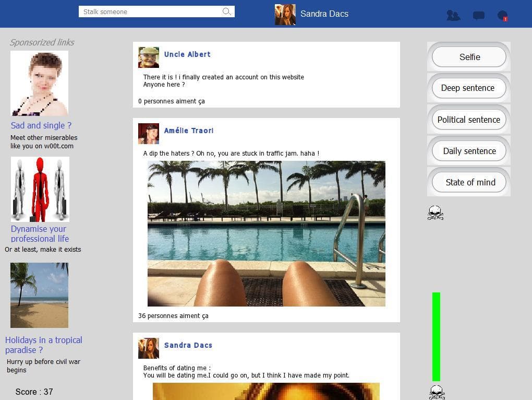The height and width of the screenshot is (400, 532).
Task: Open Holidays in a tropical paradise link
Action: click(43, 345)
